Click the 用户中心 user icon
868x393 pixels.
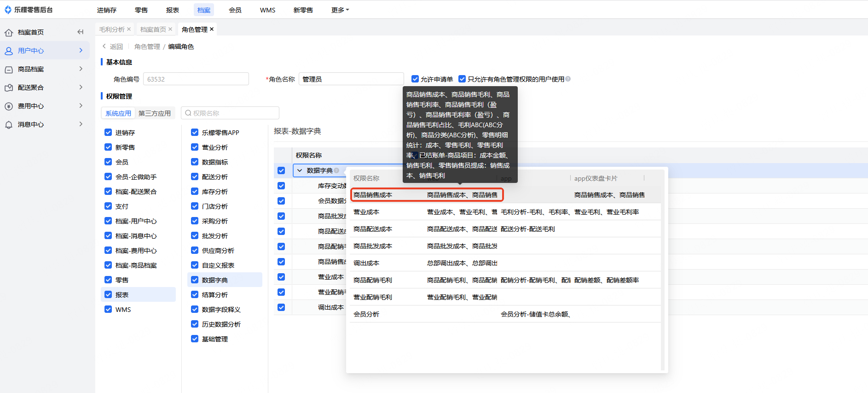9,51
